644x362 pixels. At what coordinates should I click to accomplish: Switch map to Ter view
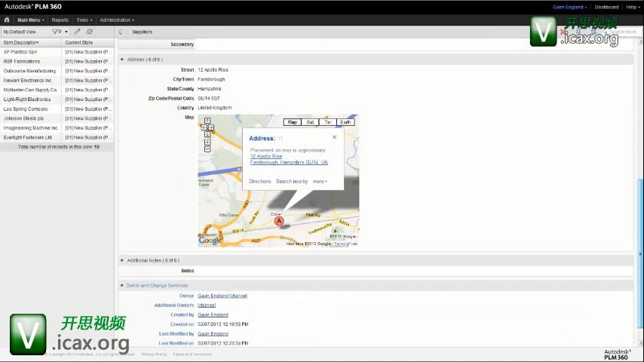pyautogui.click(x=328, y=122)
